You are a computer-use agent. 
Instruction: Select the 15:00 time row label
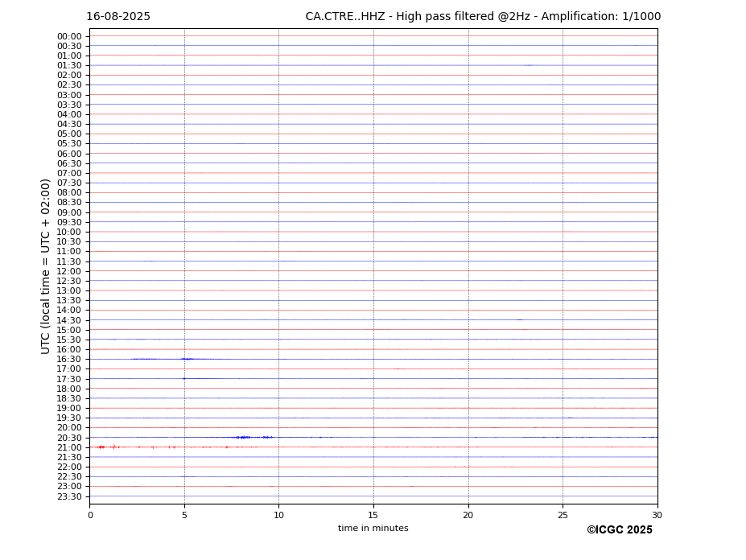69,330
